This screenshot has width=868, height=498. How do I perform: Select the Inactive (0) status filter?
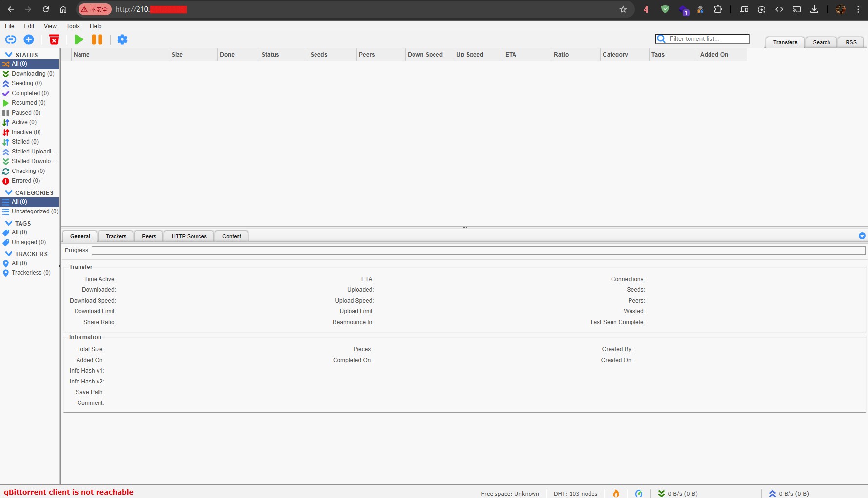pyautogui.click(x=29, y=132)
